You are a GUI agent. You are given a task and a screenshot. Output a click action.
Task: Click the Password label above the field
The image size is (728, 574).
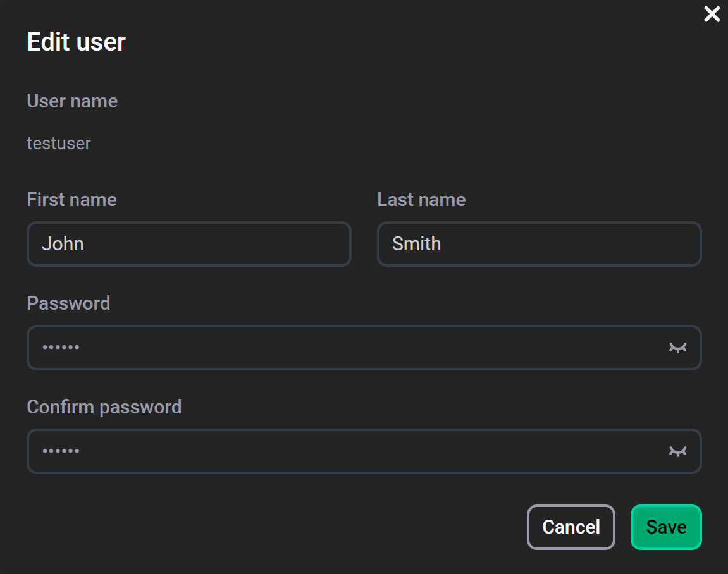coord(68,303)
